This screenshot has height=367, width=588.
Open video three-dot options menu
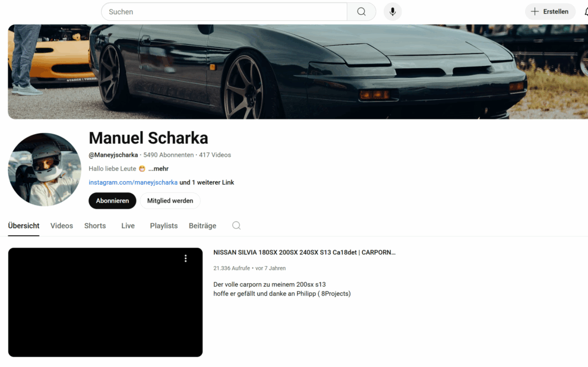(x=186, y=258)
